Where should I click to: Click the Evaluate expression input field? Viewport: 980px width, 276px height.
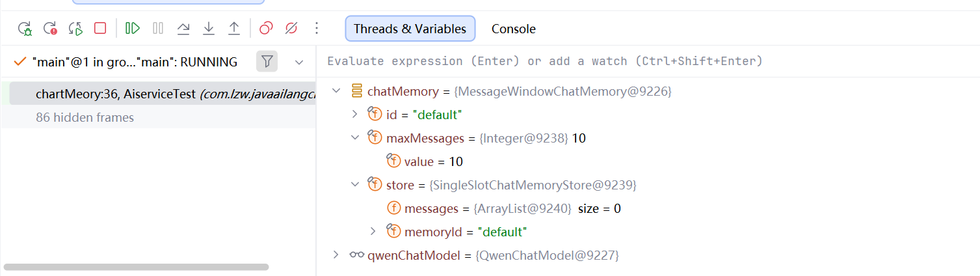tap(648, 61)
